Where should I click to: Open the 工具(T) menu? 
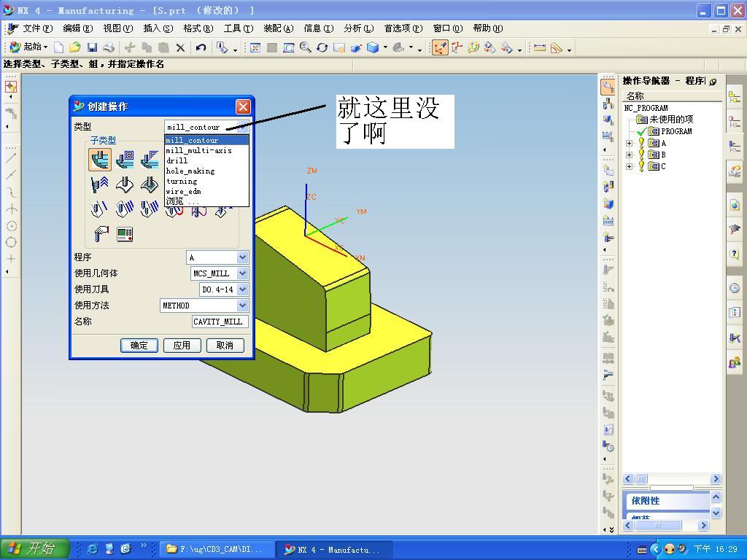239,28
